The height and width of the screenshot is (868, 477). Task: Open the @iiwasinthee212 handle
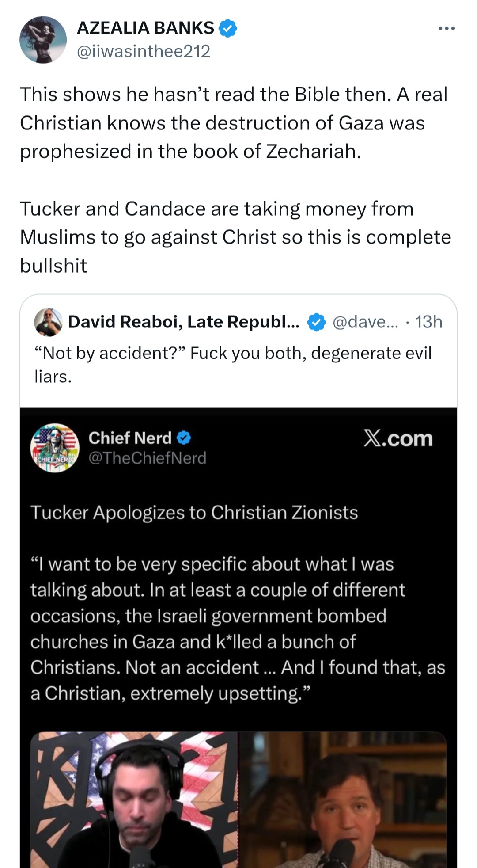coord(144,51)
